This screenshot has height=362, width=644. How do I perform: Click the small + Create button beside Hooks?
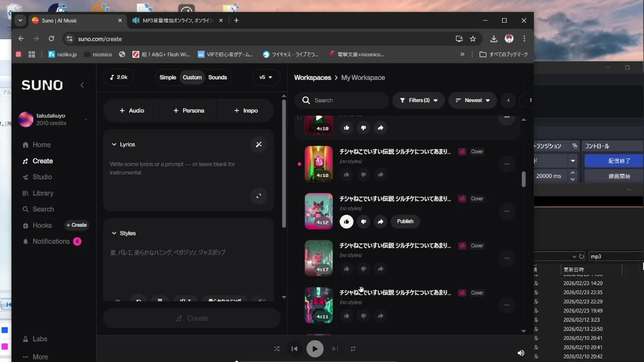pyautogui.click(x=76, y=225)
